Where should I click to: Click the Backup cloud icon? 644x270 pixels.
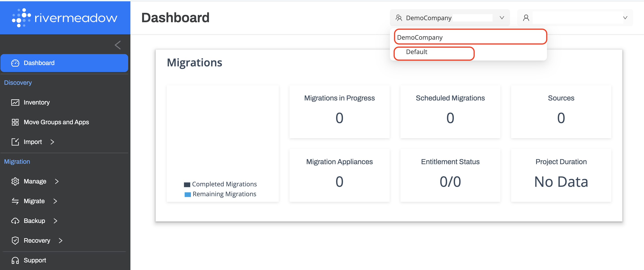click(x=15, y=221)
